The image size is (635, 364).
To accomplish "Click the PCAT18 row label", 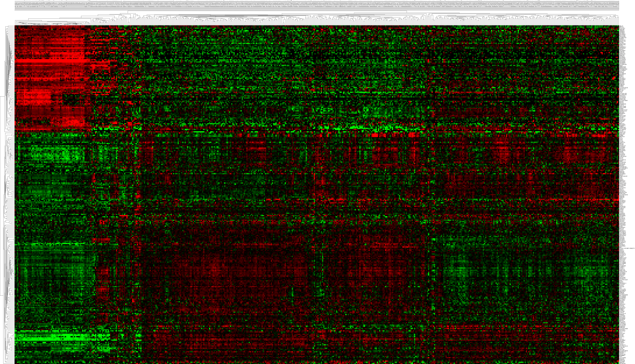I will tap(622, 105).
